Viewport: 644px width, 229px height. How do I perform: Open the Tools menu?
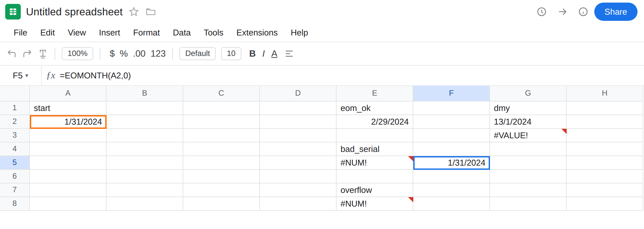(213, 33)
